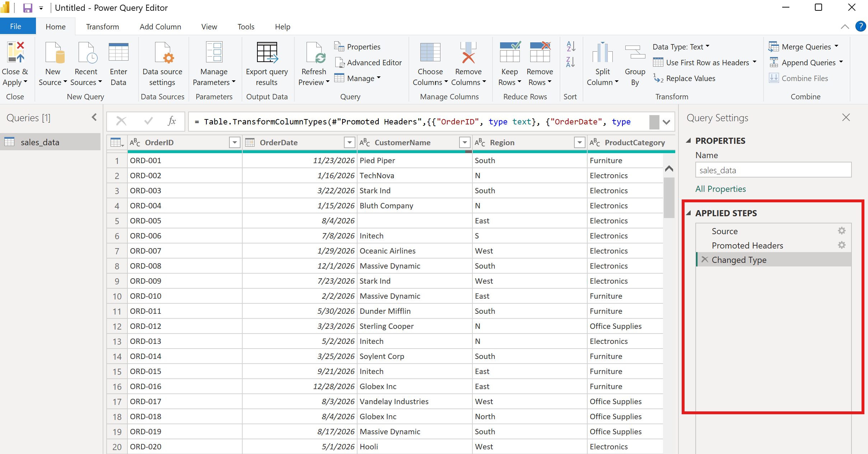
Task: Select the sales_data query
Action: (x=50, y=142)
